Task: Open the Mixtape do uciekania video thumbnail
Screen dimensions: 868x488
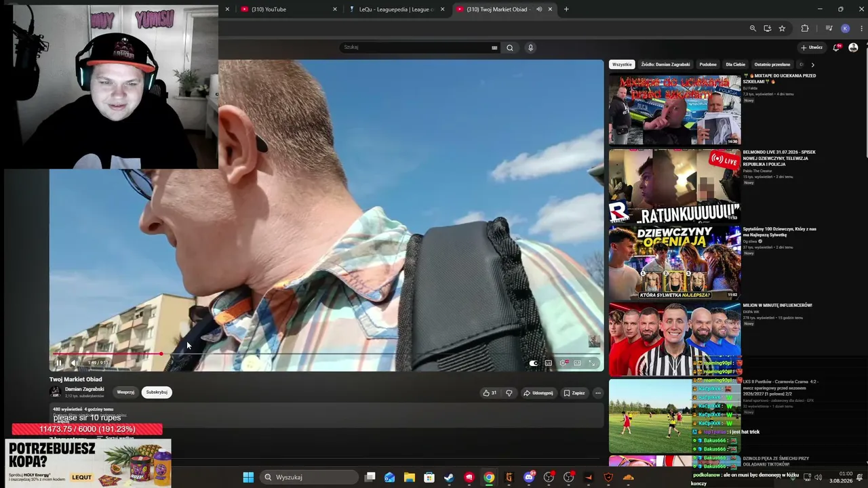Action: (675, 109)
